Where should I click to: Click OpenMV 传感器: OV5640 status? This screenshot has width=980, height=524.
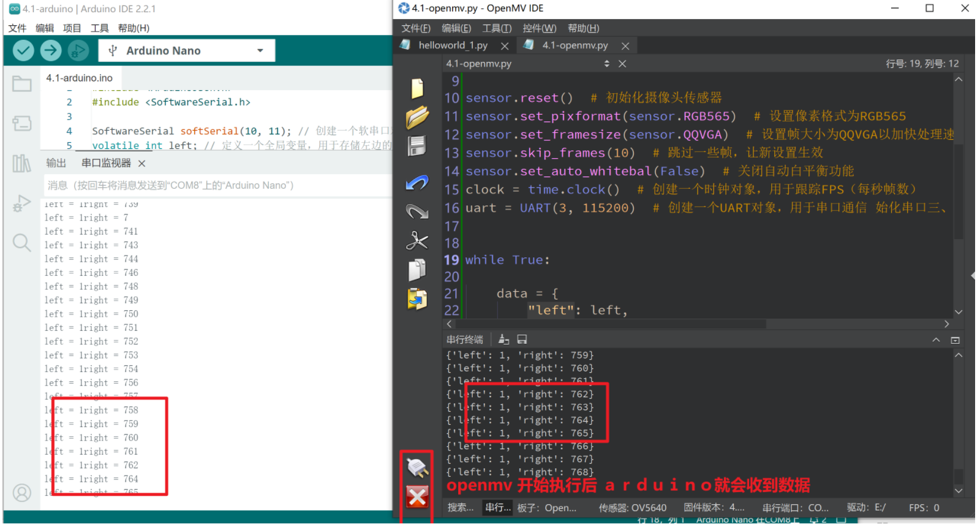pos(633,507)
